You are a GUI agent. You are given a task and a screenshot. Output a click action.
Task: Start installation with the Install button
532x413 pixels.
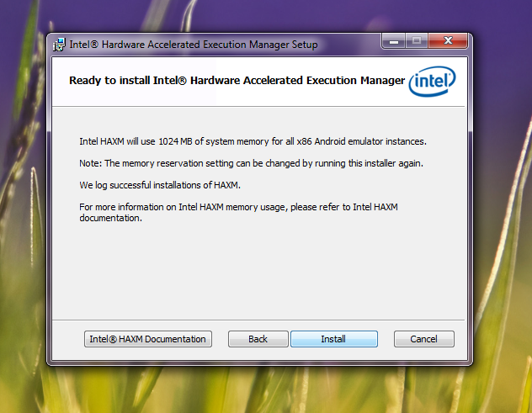coord(333,339)
